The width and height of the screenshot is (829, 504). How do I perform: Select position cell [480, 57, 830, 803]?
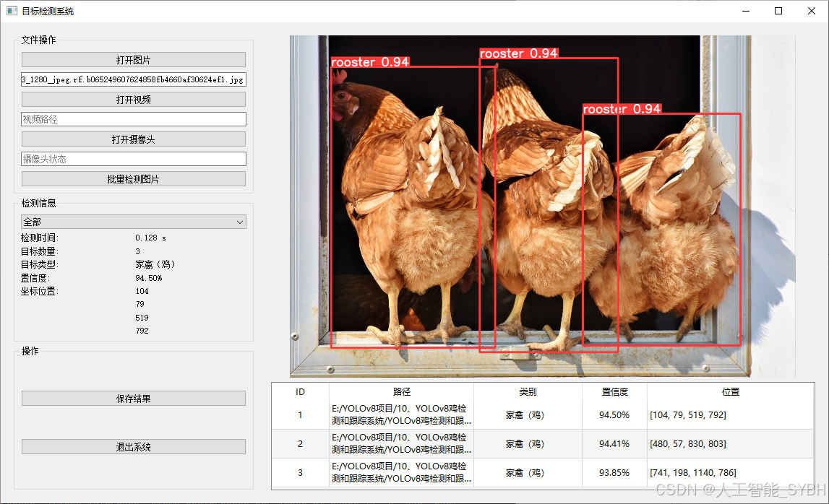pos(731,444)
